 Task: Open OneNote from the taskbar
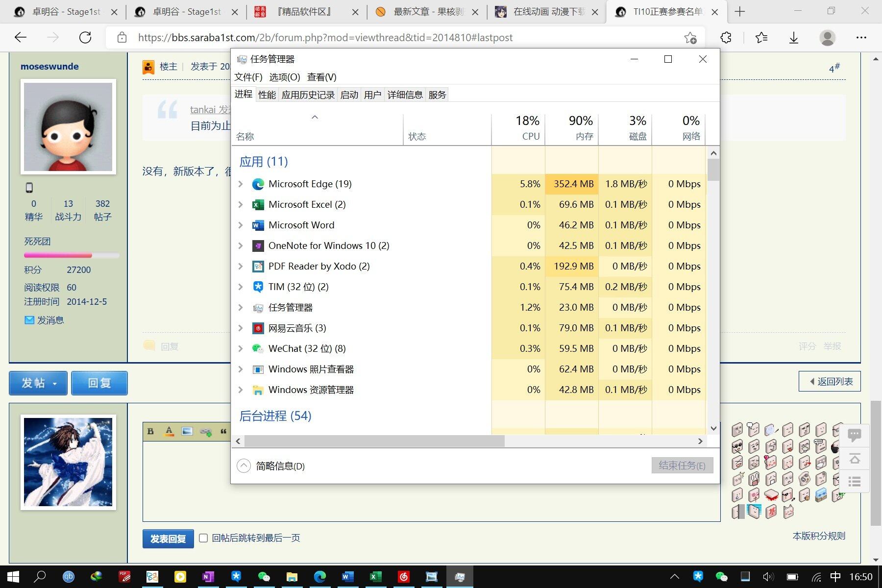click(x=208, y=577)
